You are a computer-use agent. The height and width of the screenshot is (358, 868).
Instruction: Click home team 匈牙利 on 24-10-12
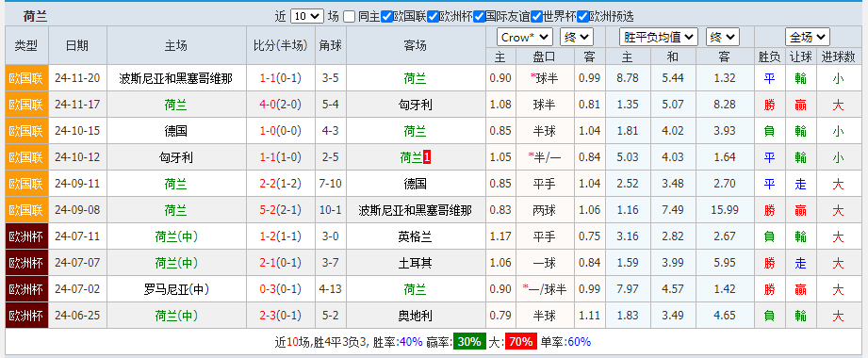(x=176, y=157)
